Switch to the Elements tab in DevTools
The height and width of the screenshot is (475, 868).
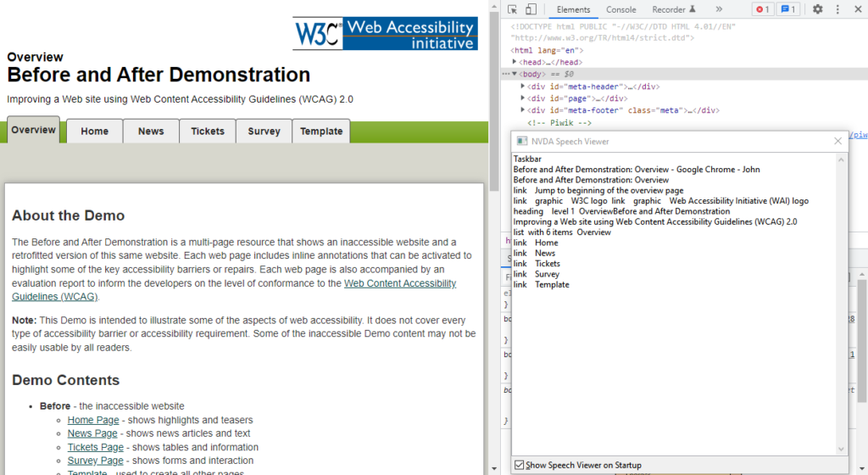(x=573, y=9)
